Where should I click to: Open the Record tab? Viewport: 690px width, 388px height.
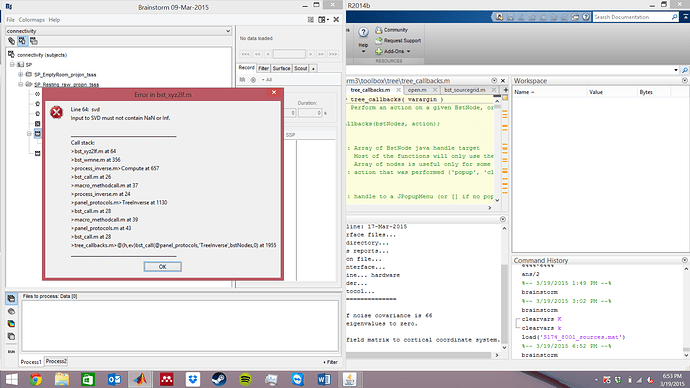246,68
